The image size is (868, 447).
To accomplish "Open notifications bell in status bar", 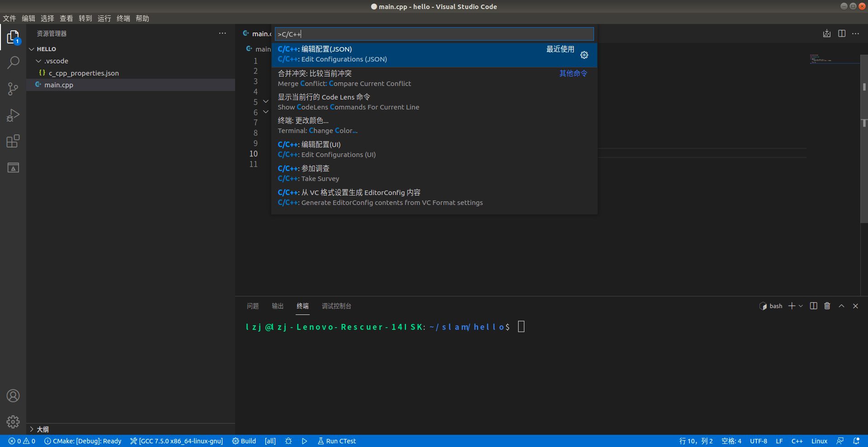I will point(856,441).
